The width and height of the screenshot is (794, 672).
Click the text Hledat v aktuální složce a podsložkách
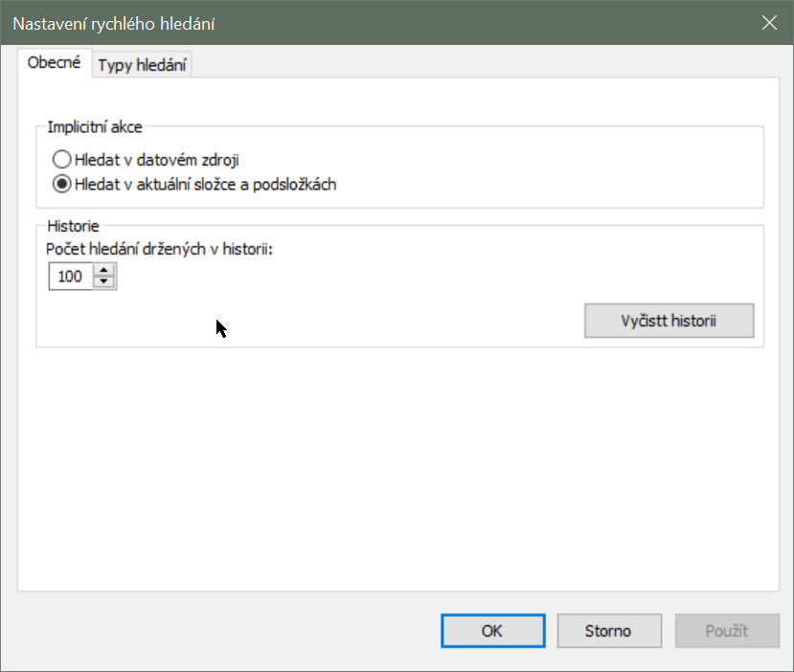pos(205,184)
